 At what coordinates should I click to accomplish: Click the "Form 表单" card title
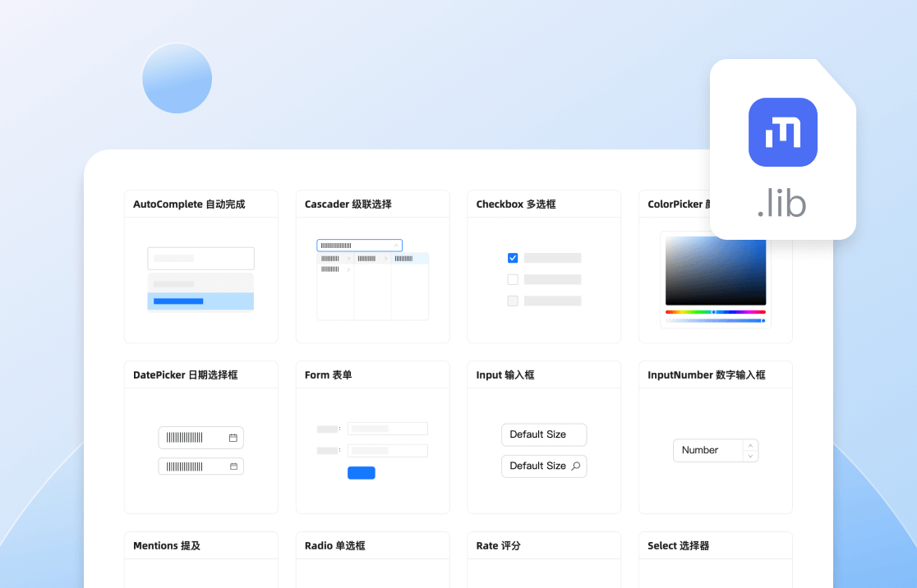pos(328,374)
